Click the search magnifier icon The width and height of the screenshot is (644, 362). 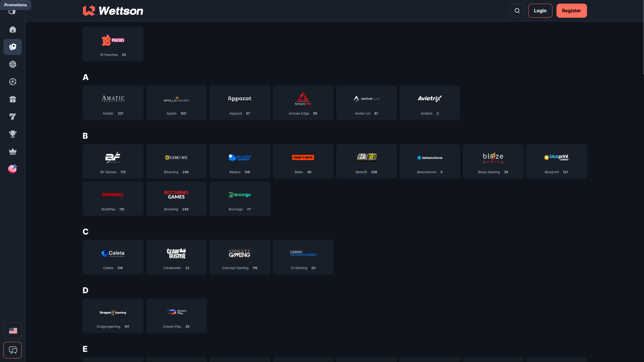click(x=517, y=11)
